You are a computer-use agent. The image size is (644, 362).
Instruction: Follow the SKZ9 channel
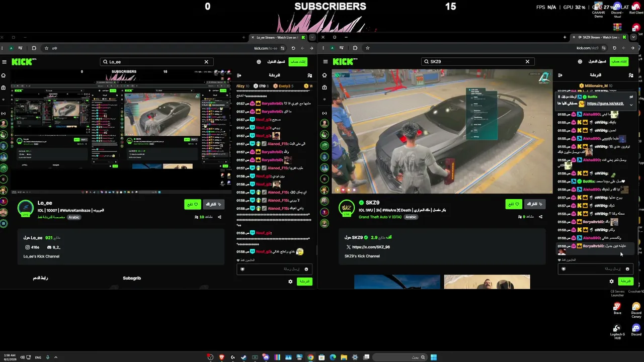pyautogui.click(x=514, y=204)
